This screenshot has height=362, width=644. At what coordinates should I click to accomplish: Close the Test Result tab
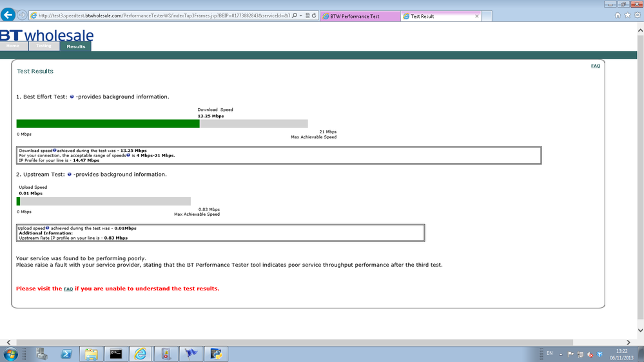click(x=477, y=16)
